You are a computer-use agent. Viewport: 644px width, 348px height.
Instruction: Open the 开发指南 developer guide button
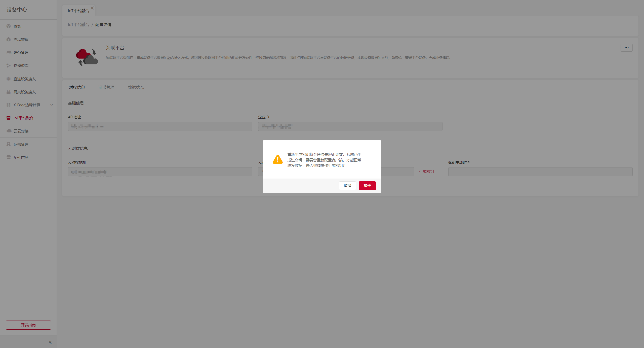pos(28,325)
